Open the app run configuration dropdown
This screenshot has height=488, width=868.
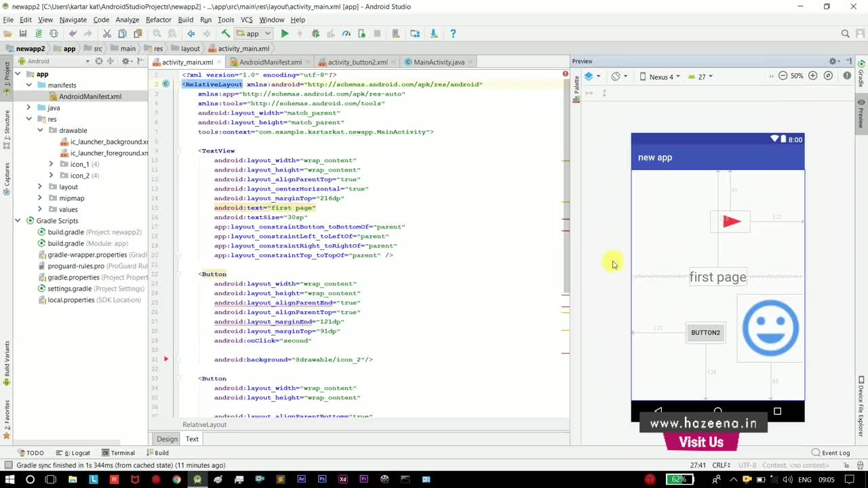pyautogui.click(x=254, y=33)
